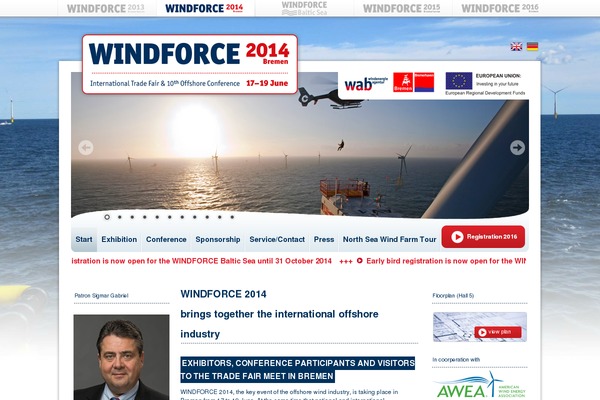This screenshot has width=600, height=400.
Task: Click the 'European Regional Development Funds' text
Action: coord(485,93)
